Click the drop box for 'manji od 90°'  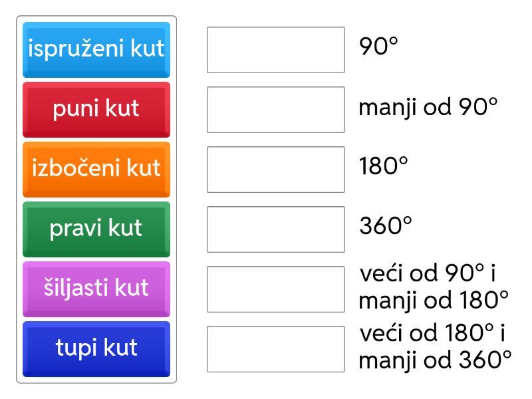pos(275,110)
